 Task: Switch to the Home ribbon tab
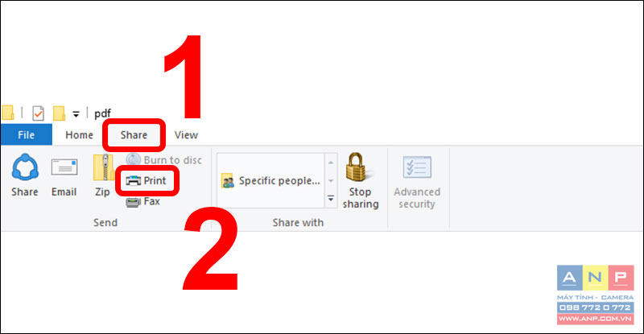[79, 134]
